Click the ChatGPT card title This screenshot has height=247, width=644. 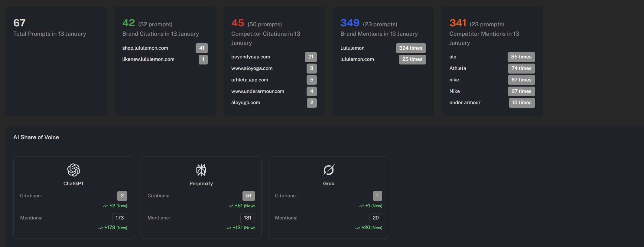[x=73, y=184]
